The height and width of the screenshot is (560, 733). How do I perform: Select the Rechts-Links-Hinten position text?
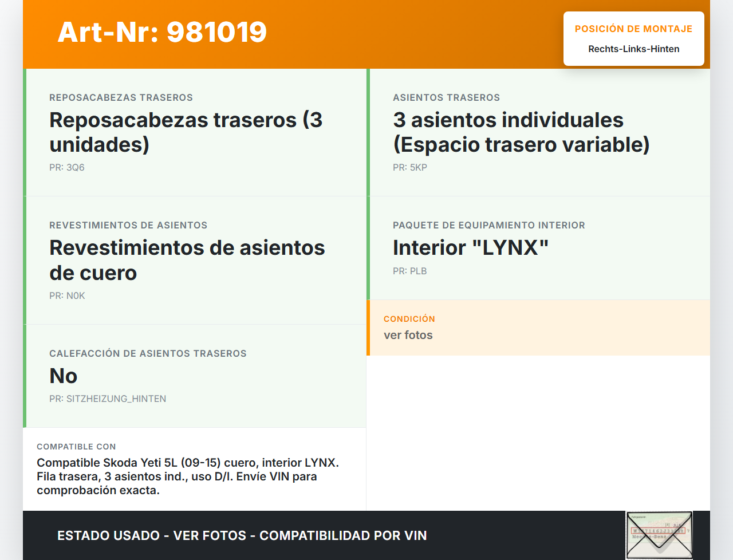[633, 49]
